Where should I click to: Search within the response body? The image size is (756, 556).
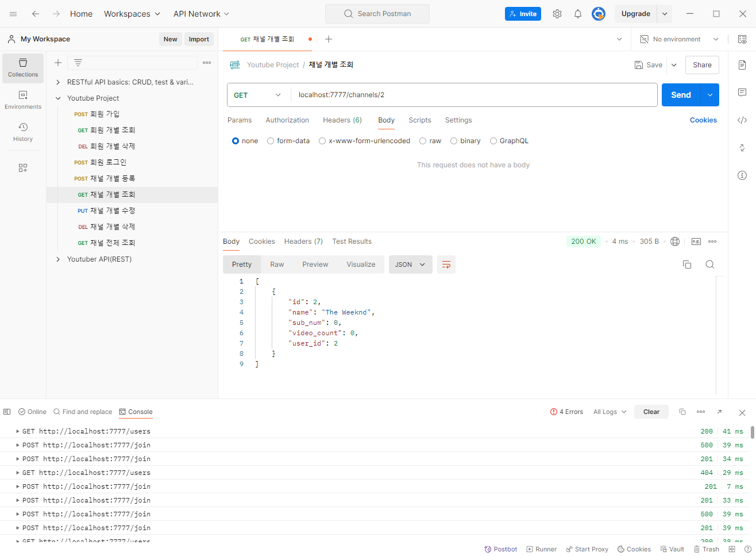click(x=710, y=264)
